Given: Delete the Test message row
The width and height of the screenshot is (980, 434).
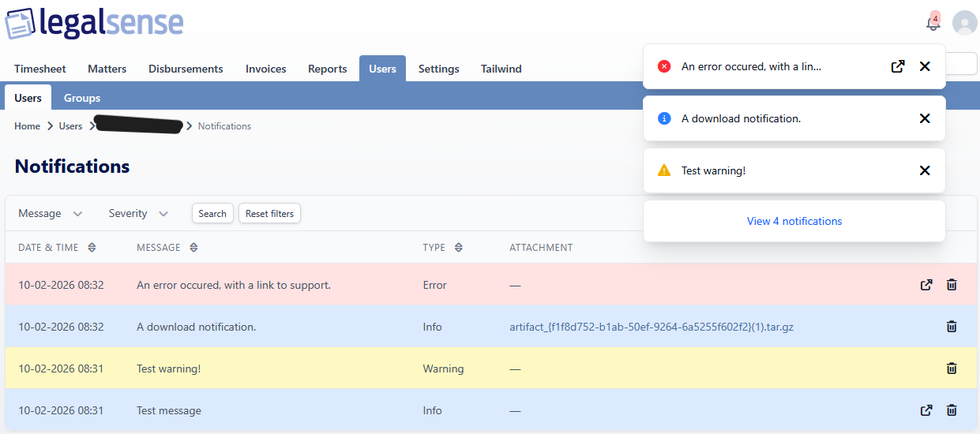Looking at the screenshot, I should (x=952, y=410).
